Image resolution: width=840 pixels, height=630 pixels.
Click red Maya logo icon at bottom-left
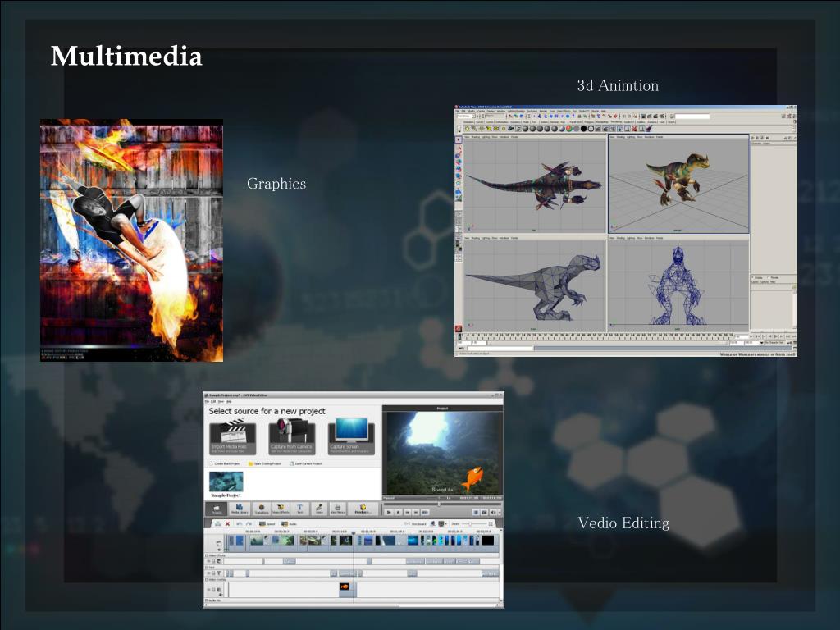tap(458, 328)
